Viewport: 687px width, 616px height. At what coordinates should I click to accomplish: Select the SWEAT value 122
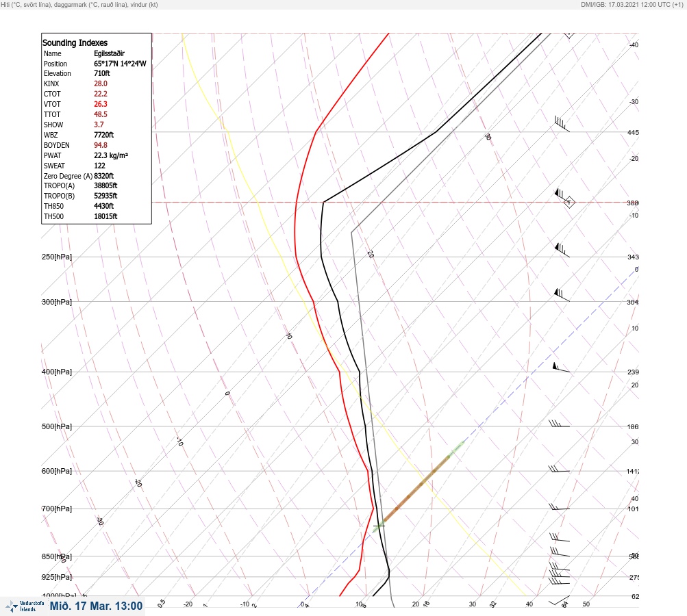tap(99, 166)
